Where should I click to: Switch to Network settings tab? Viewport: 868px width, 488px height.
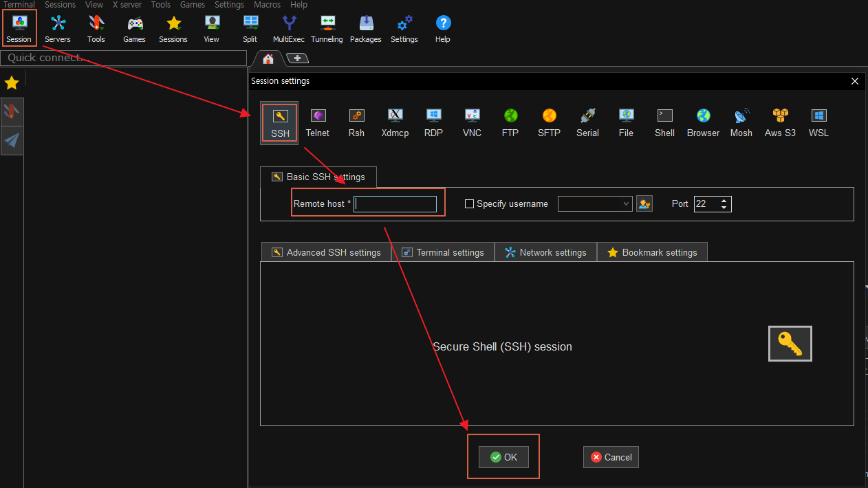coord(545,252)
